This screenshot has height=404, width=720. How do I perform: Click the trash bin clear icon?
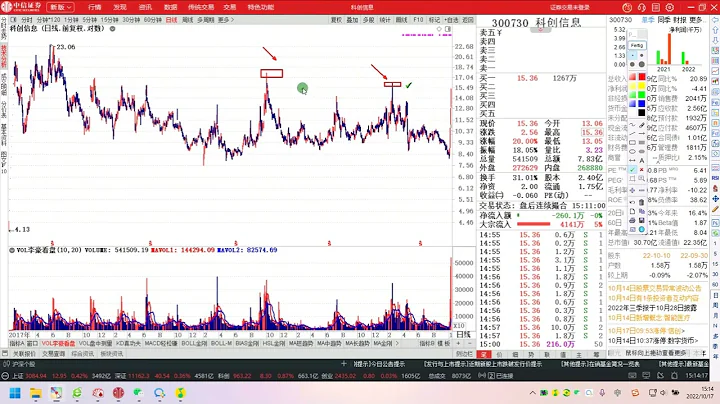click(x=641, y=202)
